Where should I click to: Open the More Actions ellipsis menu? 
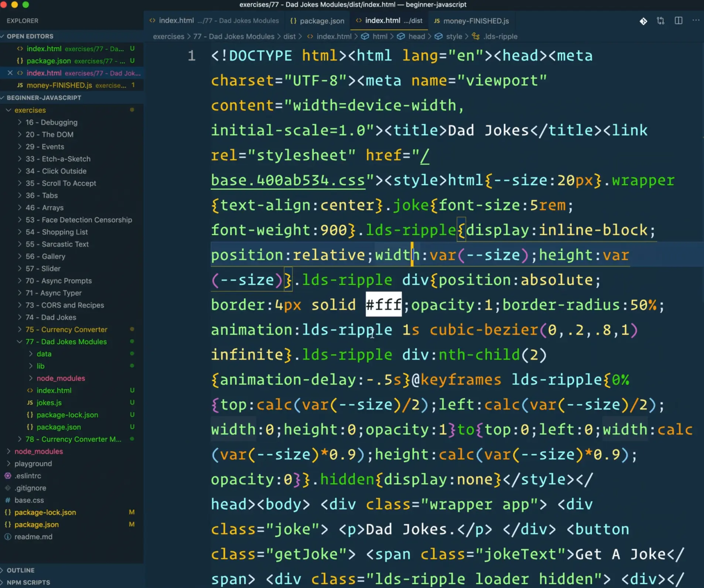696,21
